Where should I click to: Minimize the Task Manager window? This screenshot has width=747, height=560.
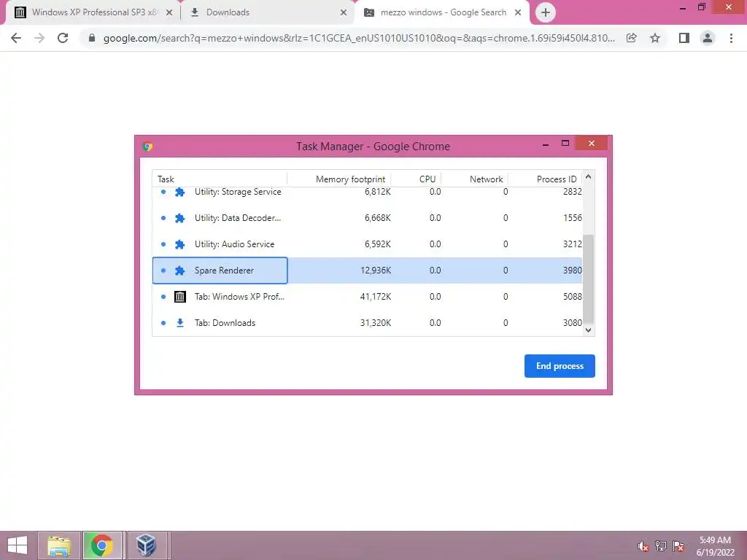point(546,144)
